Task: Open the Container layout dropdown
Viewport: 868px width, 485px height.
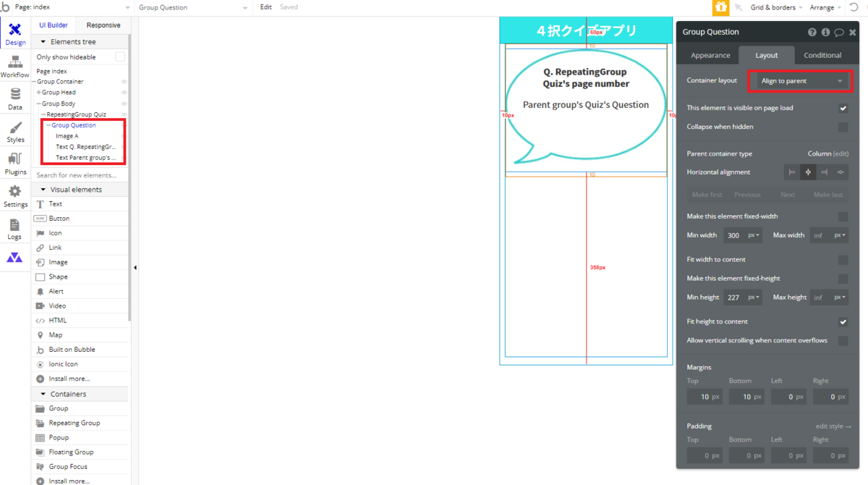Action: point(801,81)
